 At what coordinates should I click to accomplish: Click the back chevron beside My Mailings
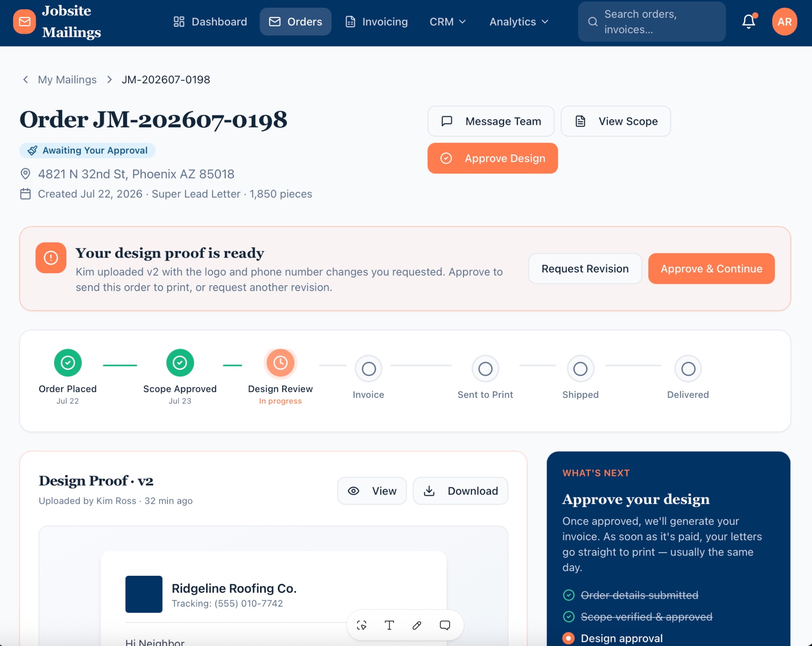click(26, 80)
